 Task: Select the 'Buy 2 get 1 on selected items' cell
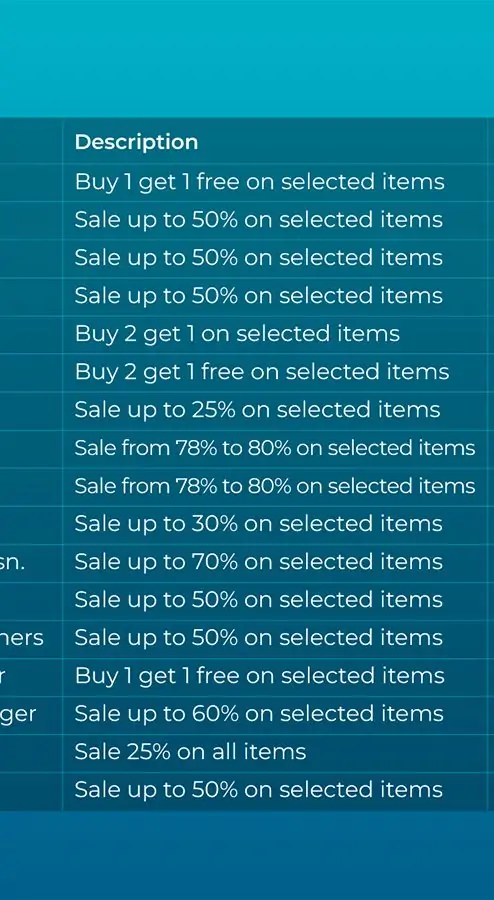coord(275,334)
